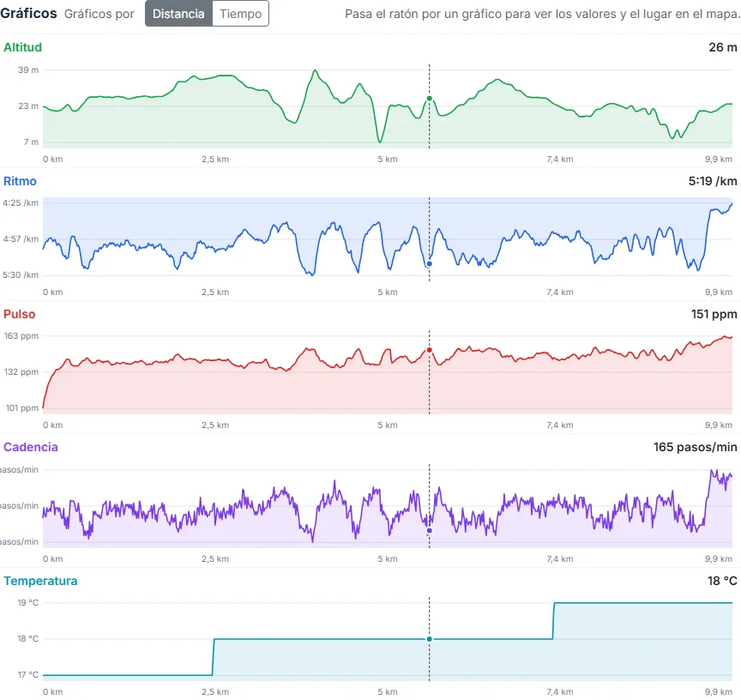
Task: Select the Ritmo chart title
Action: tap(20, 181)
